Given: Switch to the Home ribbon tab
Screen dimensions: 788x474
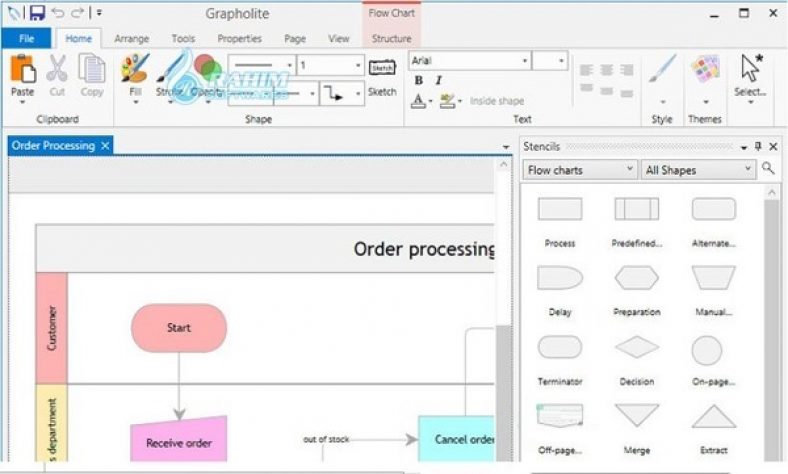Looking at the screenshot, I should (x=78, y=38).
